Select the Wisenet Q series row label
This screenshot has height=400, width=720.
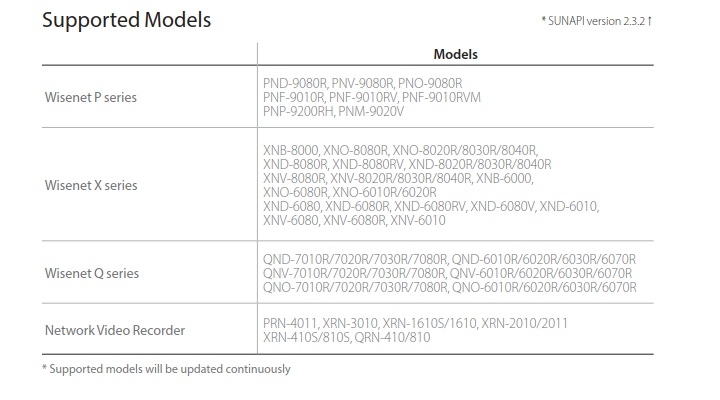91,273
